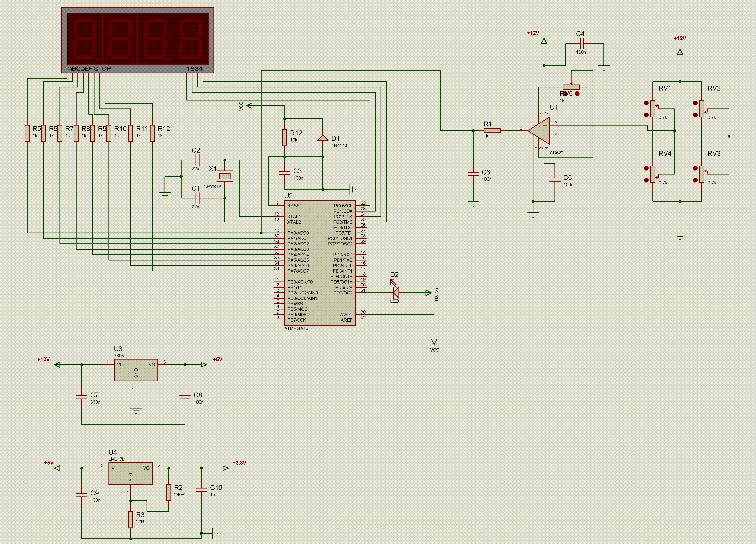Select the RV1 potentiometer body
Image resolution: width=756 pixels, height=544 pixels.
(x=653, y=109)
